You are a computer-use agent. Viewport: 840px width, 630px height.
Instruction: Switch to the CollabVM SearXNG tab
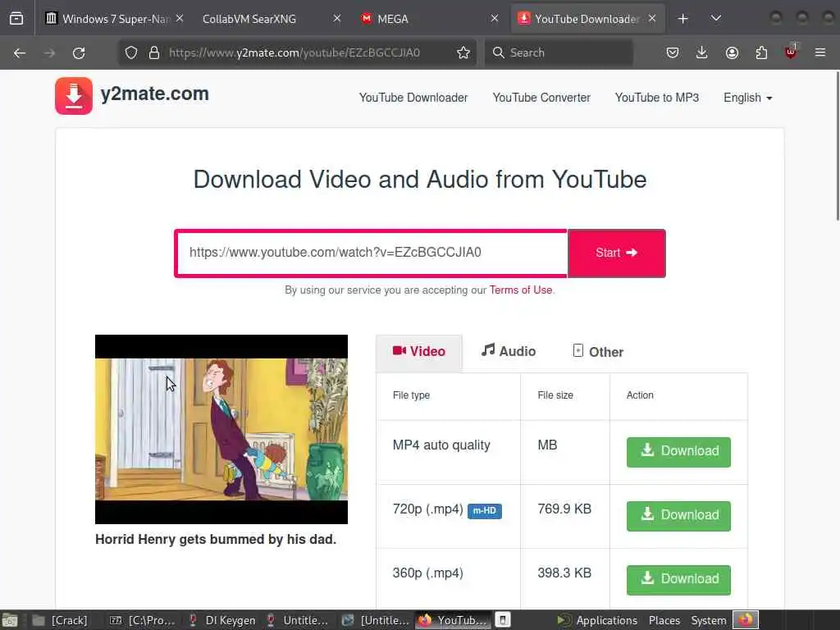pyautogui.click(x=270, y=19)
